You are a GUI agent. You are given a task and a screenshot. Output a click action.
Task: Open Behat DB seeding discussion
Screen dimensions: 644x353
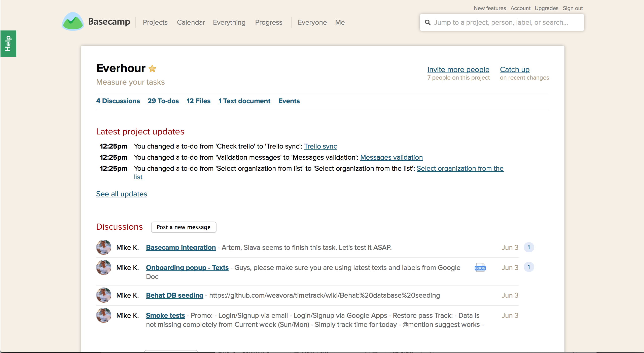point(174,295)
